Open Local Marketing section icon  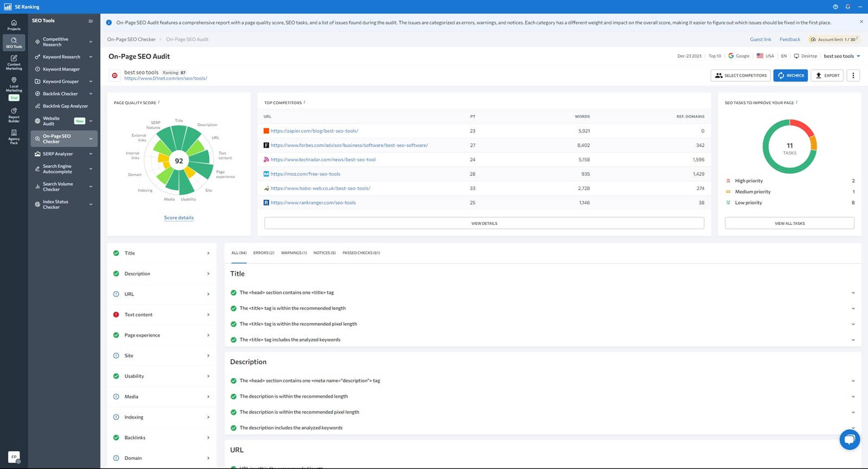(14, 84)
